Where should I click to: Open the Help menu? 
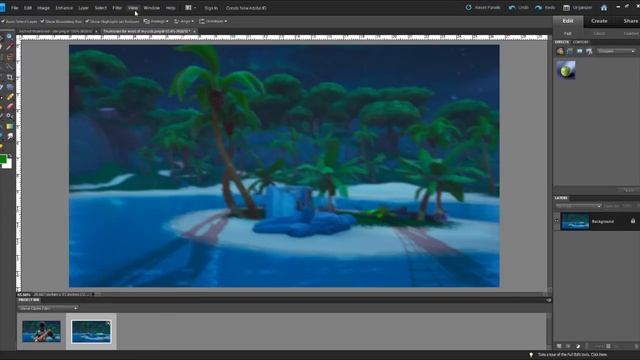[171, 8]
